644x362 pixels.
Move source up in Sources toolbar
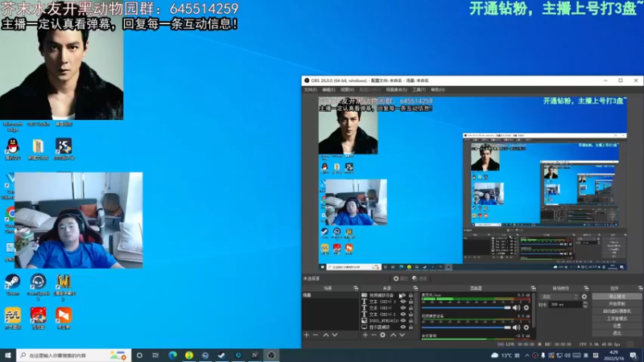pyautogui.click(x=393, y=335)
